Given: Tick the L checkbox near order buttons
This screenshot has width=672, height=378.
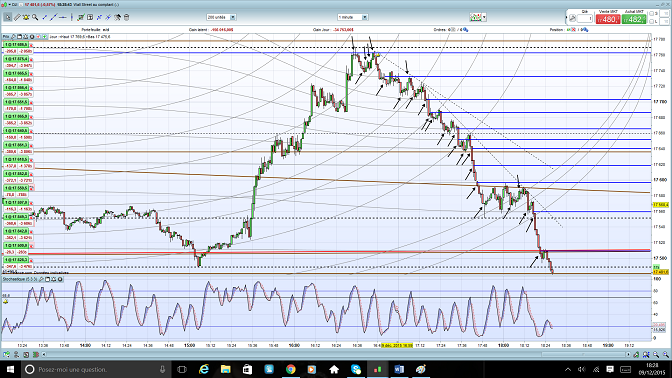Looking at the screenshot, I should tap(652, 21).
